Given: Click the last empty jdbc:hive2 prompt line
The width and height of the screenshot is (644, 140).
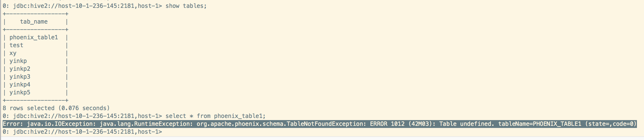Looking at the screenshot, I should tap(82, 132).
